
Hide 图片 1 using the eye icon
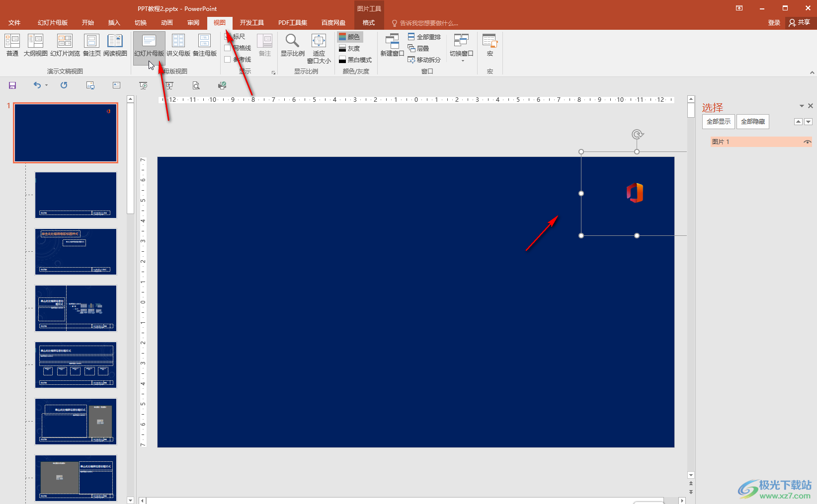[807, 142]
